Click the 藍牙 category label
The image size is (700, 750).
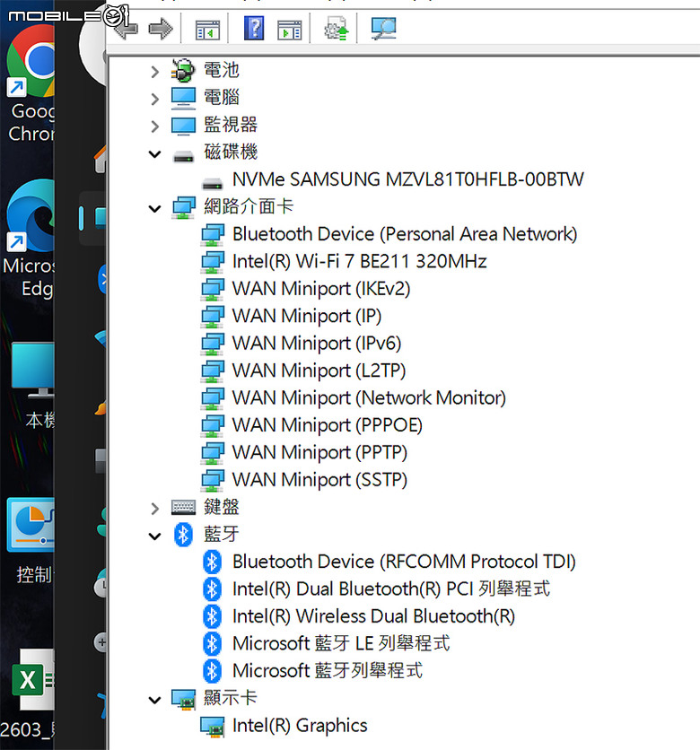pos(221,535)
